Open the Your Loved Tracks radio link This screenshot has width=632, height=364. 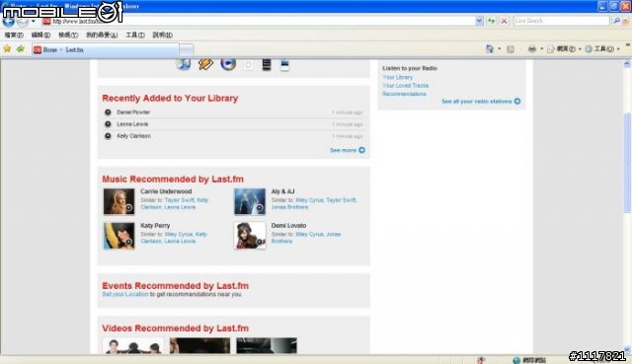click(406, 86)
